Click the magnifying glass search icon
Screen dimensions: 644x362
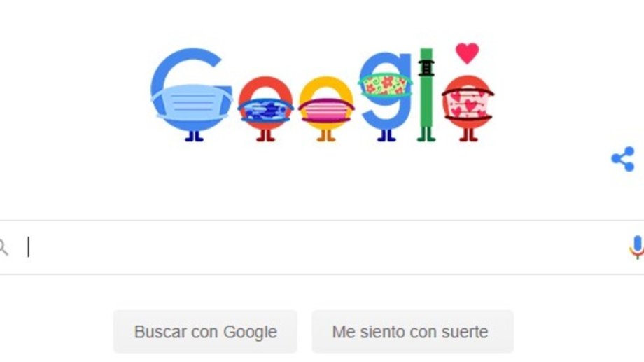point(3,247)
